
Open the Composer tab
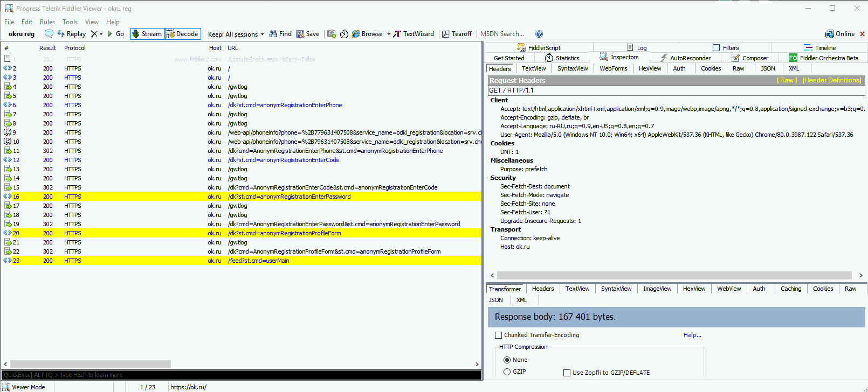[x=750, y=58]
